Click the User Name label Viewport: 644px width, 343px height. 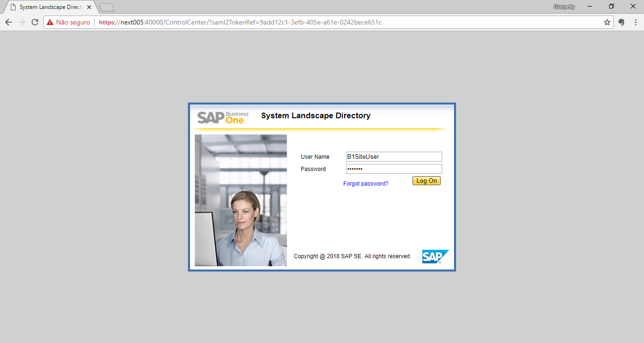[x=315, y=157]
